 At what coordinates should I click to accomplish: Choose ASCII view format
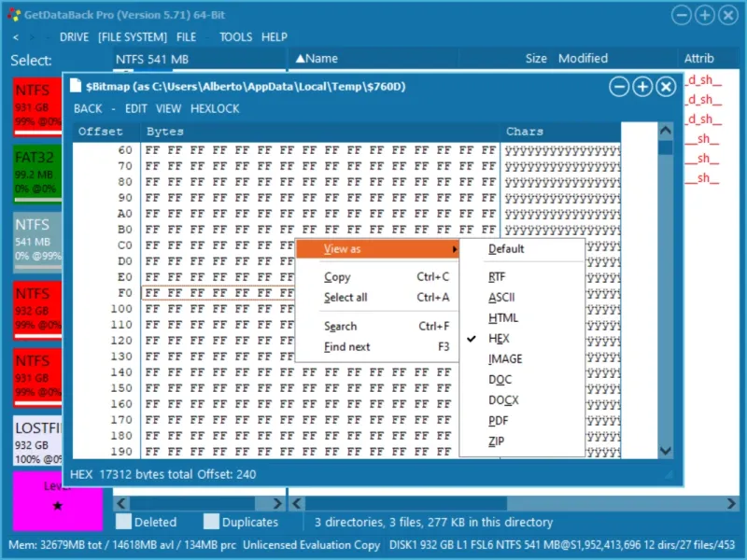[x=522, y=298]
